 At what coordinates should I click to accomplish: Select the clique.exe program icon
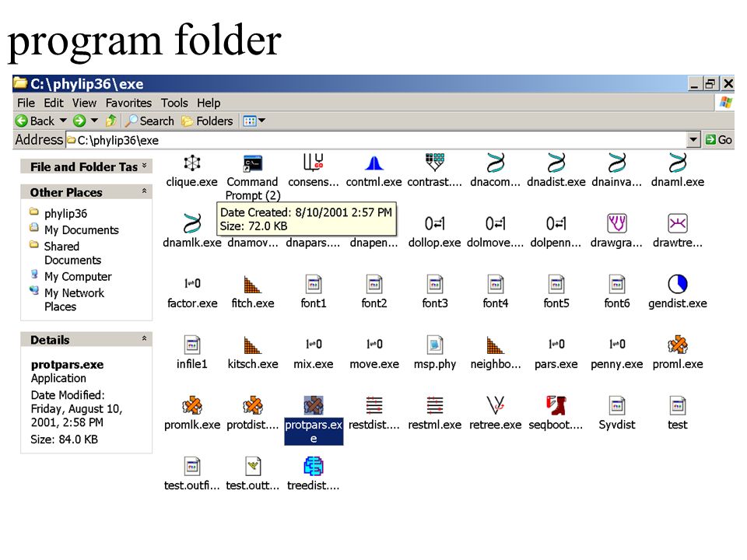pos(192,163)
